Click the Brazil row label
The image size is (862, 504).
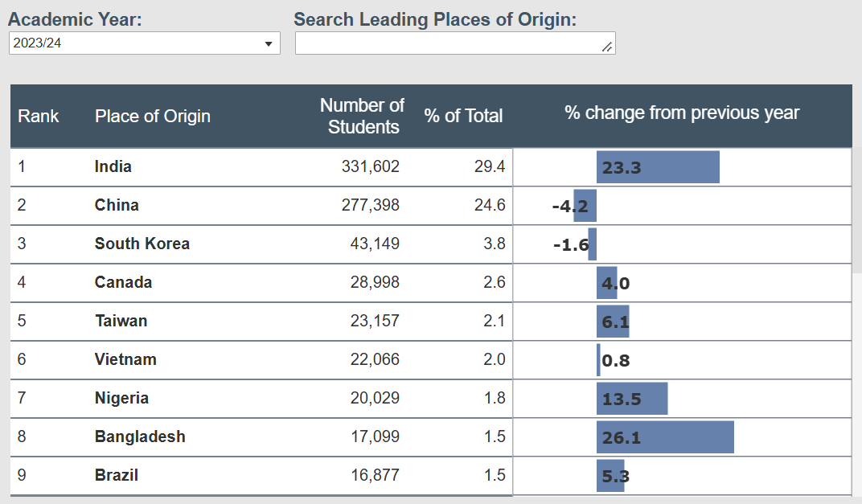117,475
